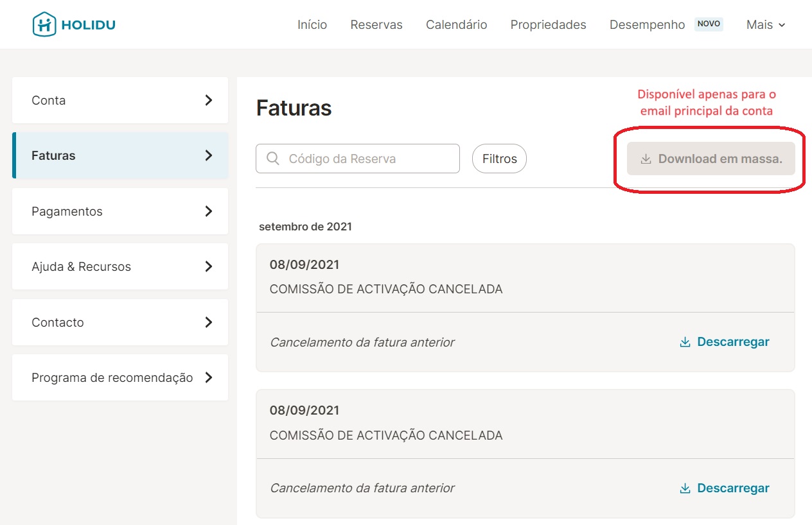Go to Início in top navigation
This screenshot has width=812, height=525.
pos(312,24)
